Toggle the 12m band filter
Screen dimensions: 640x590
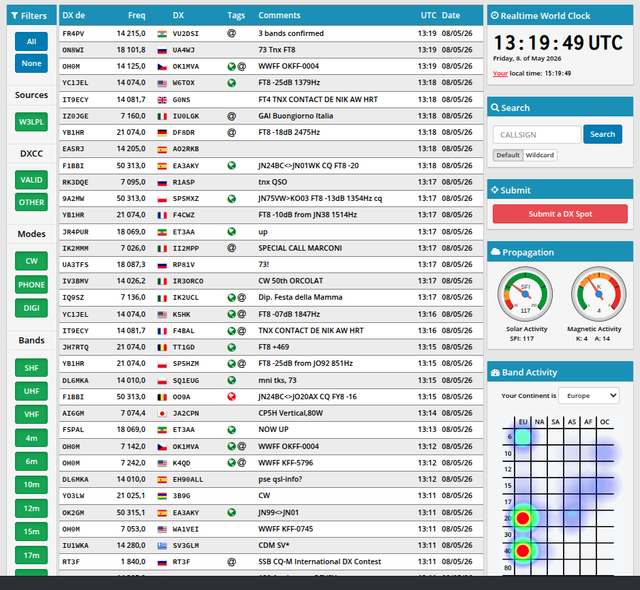(31, 508)
